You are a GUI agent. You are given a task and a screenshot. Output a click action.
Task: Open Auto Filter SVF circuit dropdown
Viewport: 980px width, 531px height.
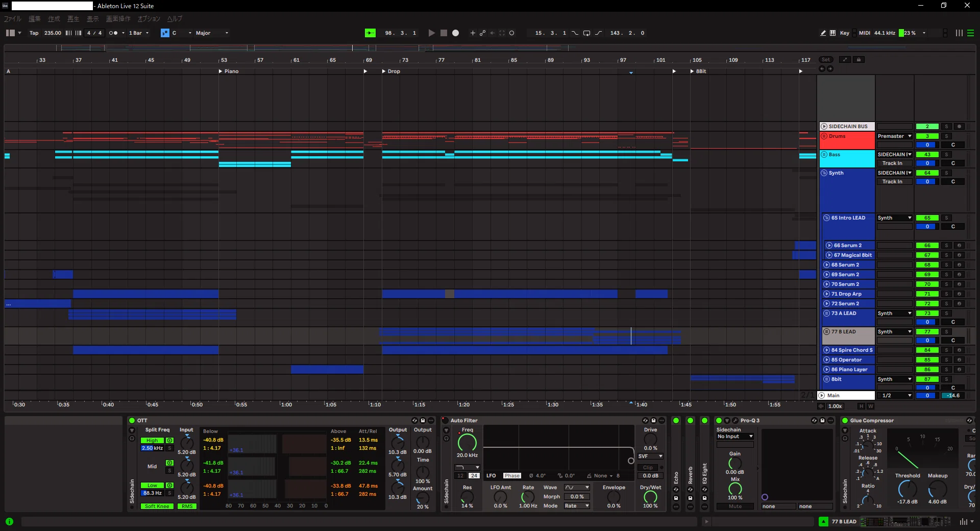point(650,456)
